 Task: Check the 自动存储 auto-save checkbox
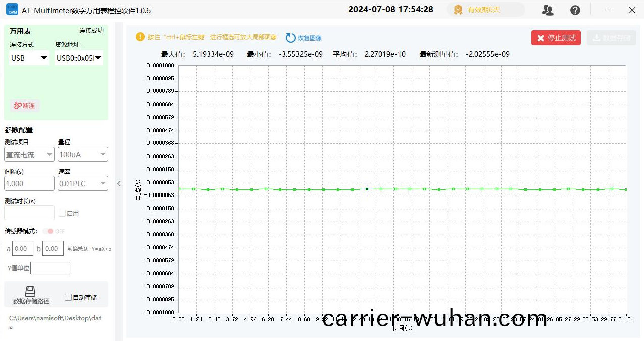coord(68,297)
